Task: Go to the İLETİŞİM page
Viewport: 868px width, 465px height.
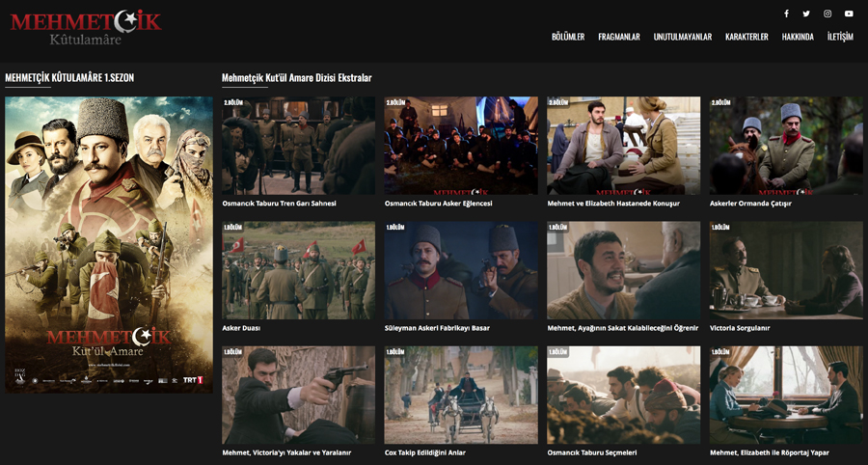Action: [x=840, y=37]
